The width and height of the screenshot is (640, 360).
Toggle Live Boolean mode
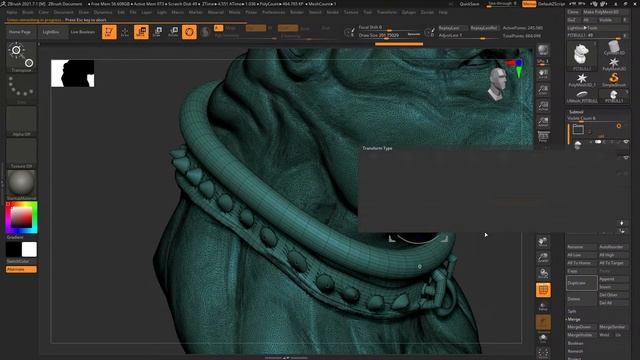(x=82, y=32)
